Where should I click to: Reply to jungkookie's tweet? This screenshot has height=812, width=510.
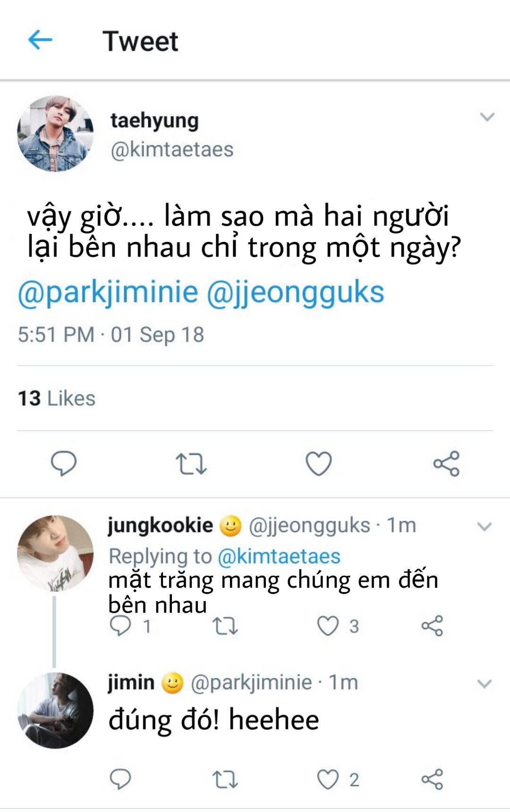click(x=120, y=626)
